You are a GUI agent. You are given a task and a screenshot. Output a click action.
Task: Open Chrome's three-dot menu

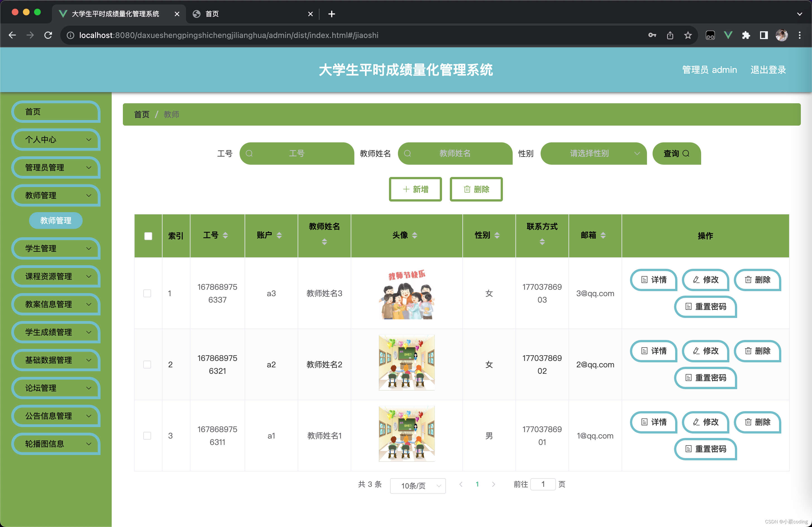tap(799, 35)
